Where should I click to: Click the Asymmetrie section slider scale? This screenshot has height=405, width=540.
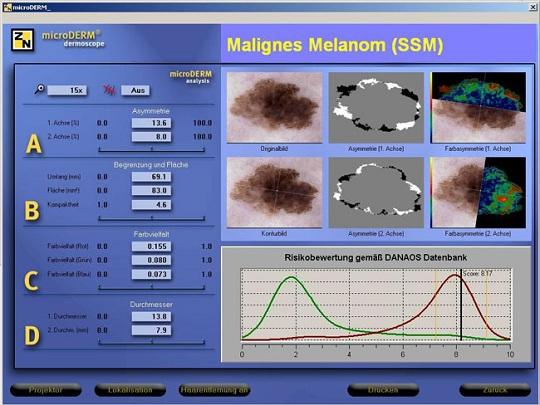click(152, 149)
